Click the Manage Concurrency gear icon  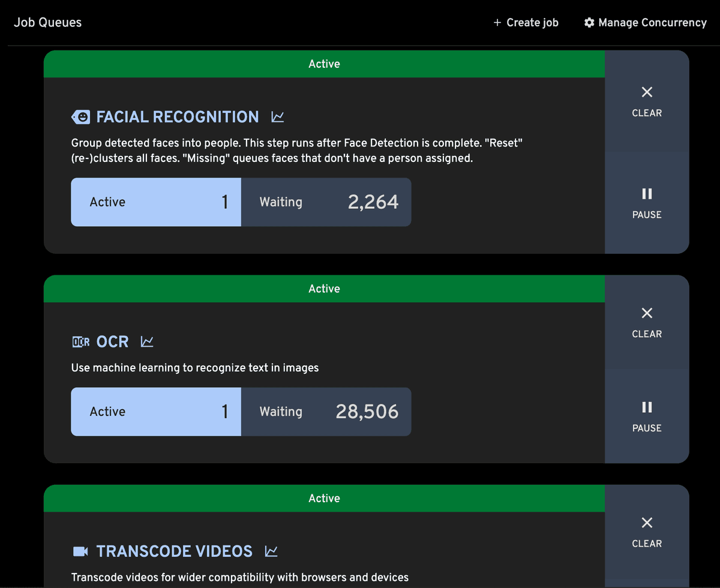click(589, 23)
